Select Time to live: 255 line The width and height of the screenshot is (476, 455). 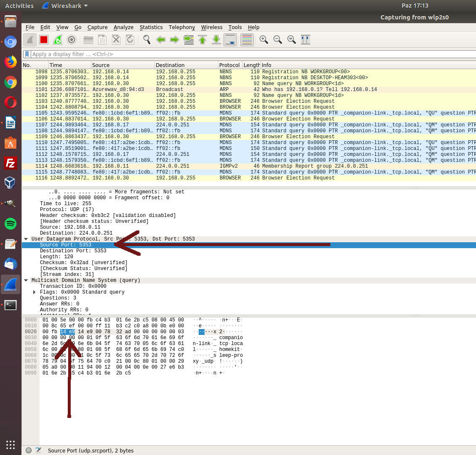pyautogui.click(x=66, y=203)
